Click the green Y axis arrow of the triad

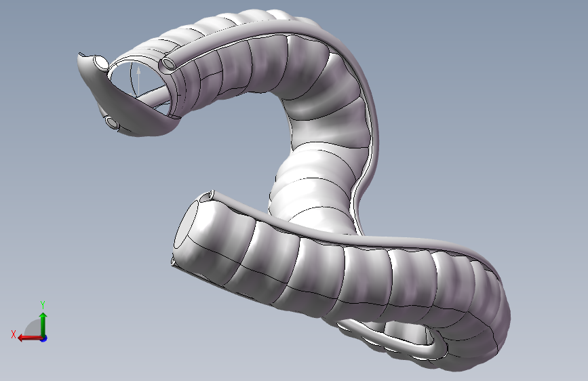pyautogui.click(x=43, y=324)
